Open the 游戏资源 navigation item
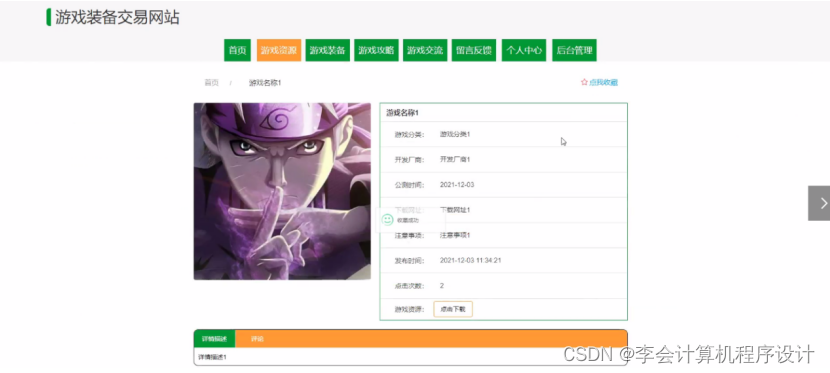830x373 pixels. click(279, 50)
